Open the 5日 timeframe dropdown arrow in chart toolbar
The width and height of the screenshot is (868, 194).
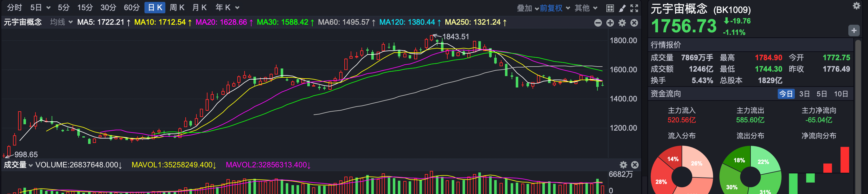[48, 8]
